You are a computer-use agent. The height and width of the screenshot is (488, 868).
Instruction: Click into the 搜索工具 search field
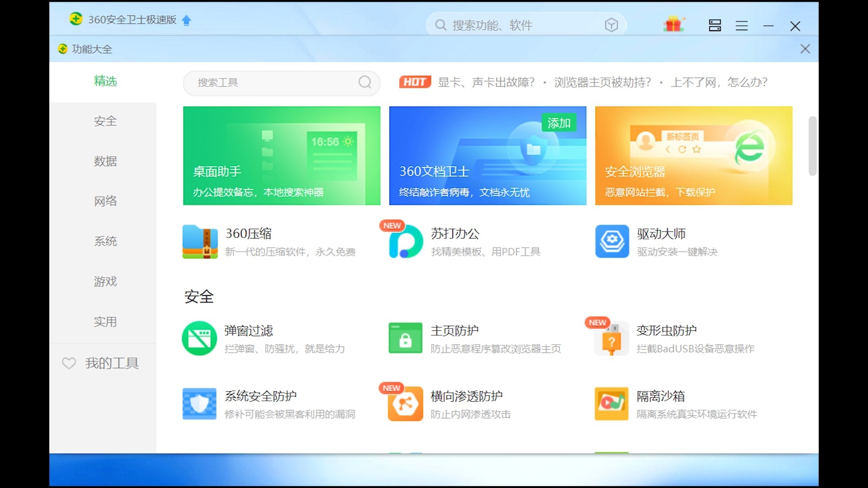(276, 83)
